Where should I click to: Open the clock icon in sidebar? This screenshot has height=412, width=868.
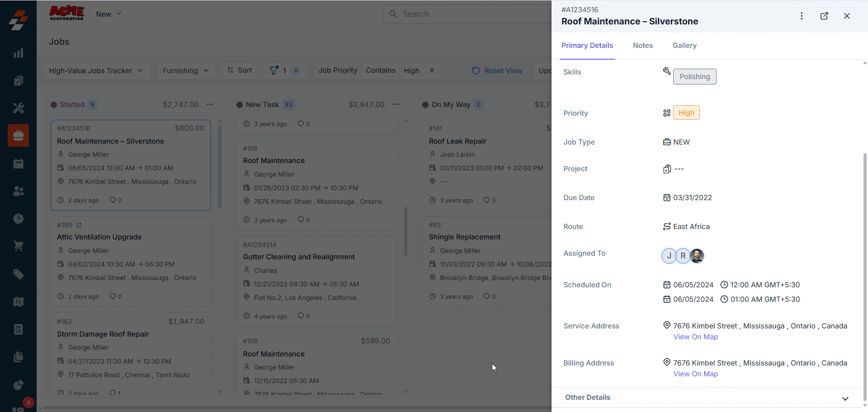[18, 219]
